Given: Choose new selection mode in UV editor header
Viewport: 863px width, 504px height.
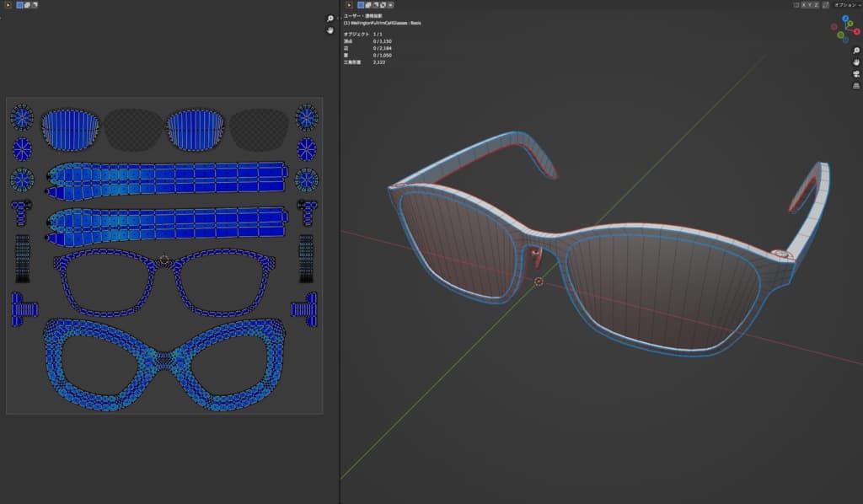Looking at the screenshot, I should click(20, 5).
